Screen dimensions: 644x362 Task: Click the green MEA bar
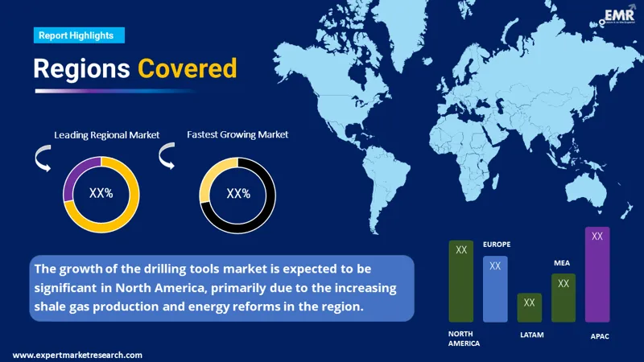click(x=563, y=298)
